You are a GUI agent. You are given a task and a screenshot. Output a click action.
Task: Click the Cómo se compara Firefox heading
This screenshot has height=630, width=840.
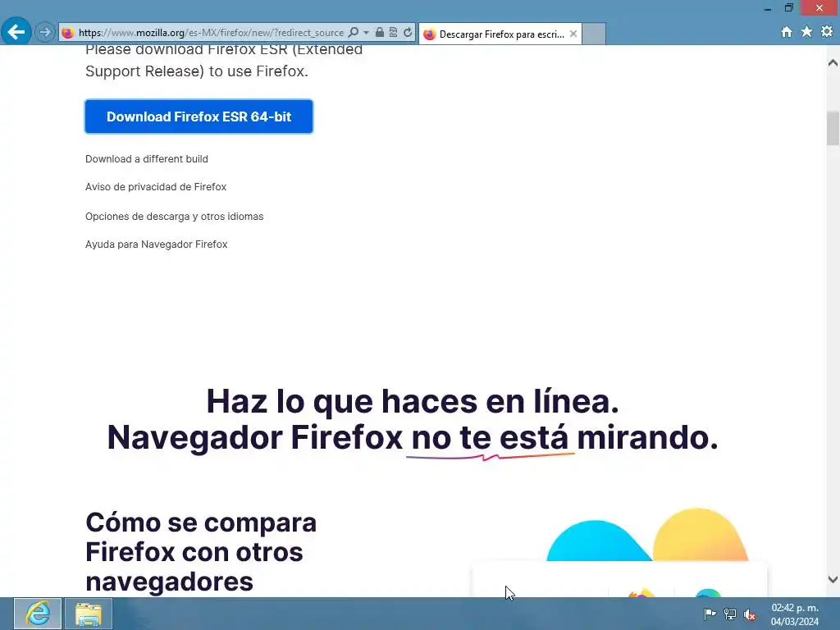coord(201,552)
